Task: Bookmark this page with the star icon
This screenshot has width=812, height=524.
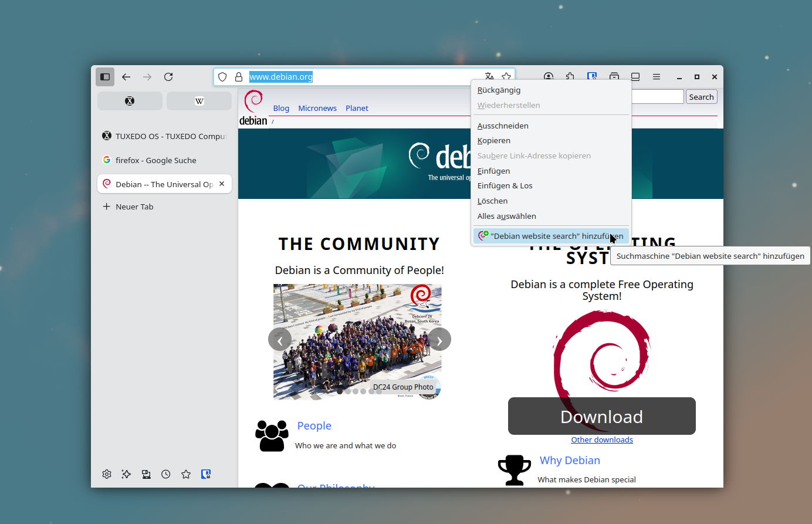Action: [506, 76]
